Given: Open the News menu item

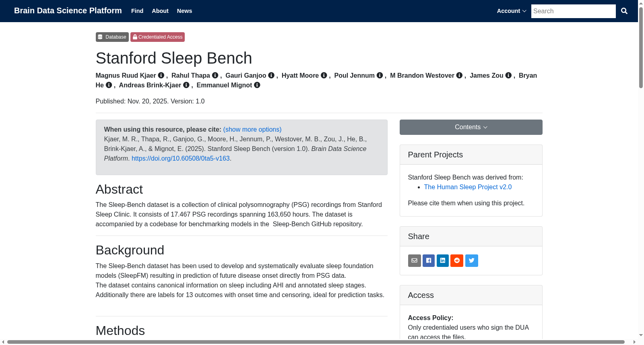Looking at the screenshot, I should pos(184,11).
